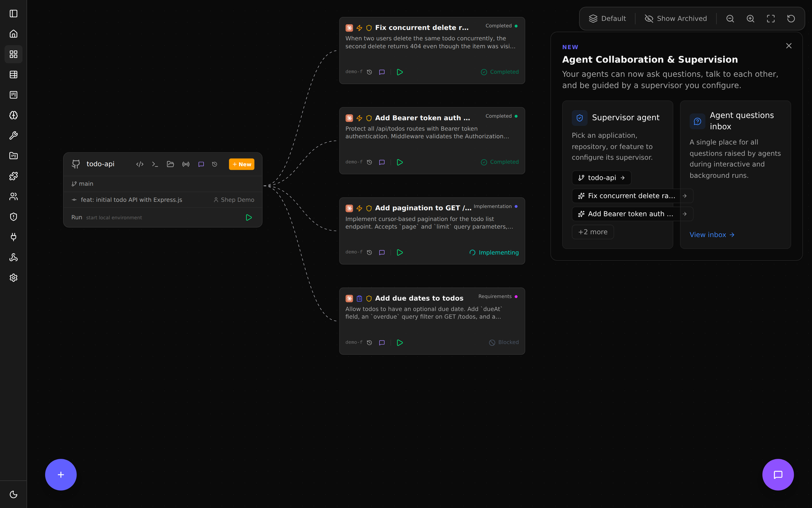Close the Agent Collaboration announcement panel
The image size is (812, 508).
coord(789,46)
